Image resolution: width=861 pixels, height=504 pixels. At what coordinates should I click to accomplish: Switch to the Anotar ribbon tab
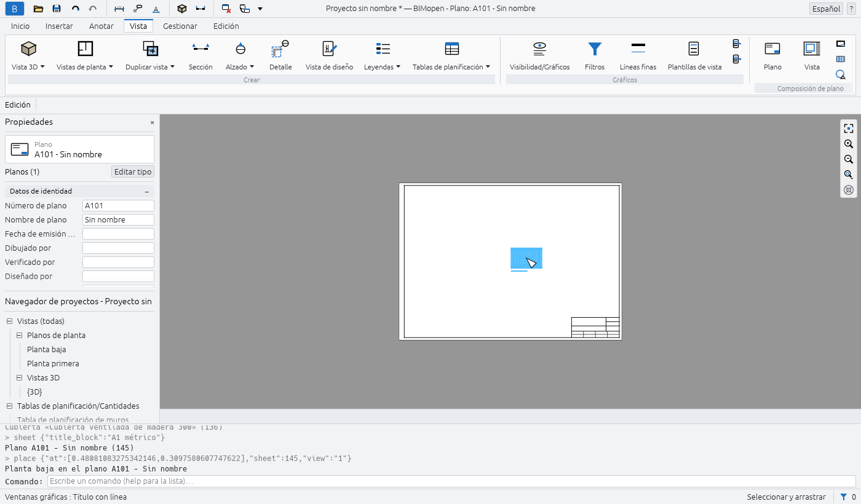(101, 26)
